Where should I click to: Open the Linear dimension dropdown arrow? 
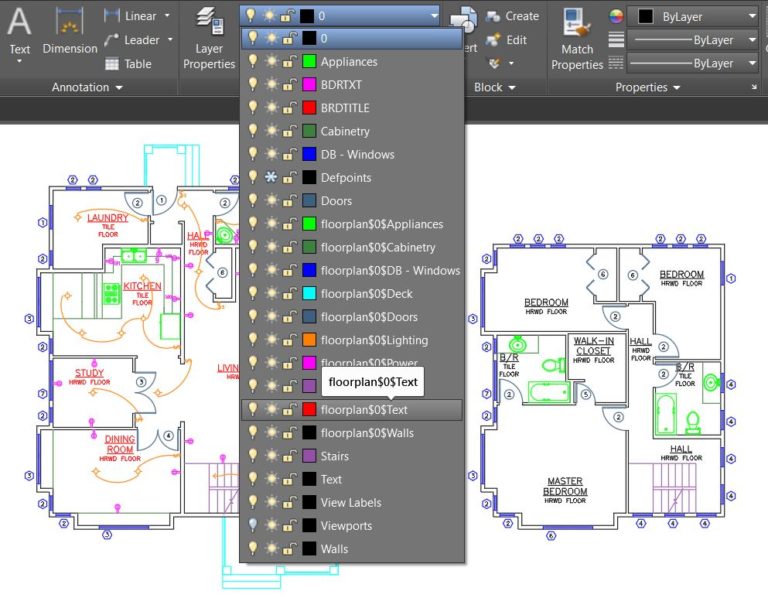[166, 16]
